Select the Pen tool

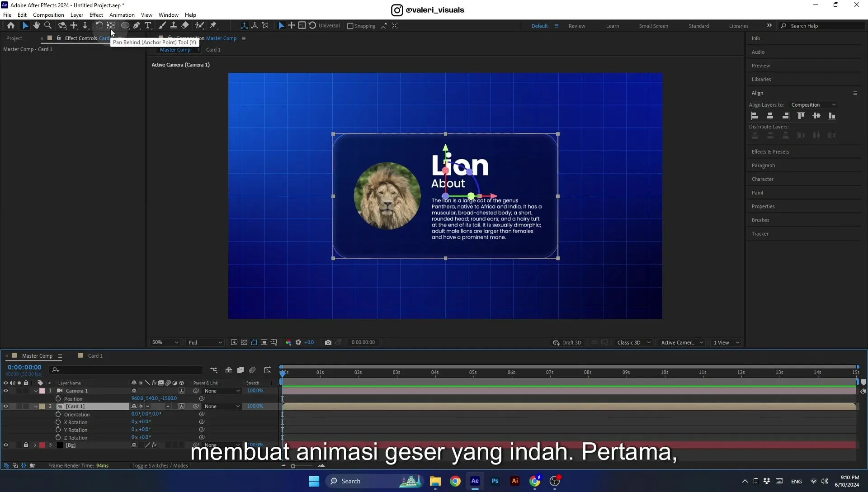tap(137, 26)
